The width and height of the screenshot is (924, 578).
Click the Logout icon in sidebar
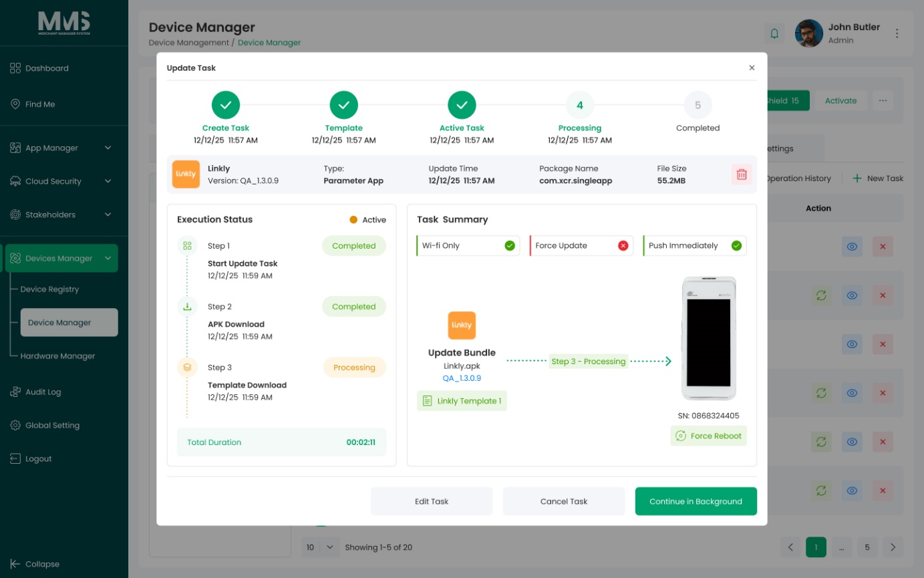pyautogui.click(x=15, y=459)
